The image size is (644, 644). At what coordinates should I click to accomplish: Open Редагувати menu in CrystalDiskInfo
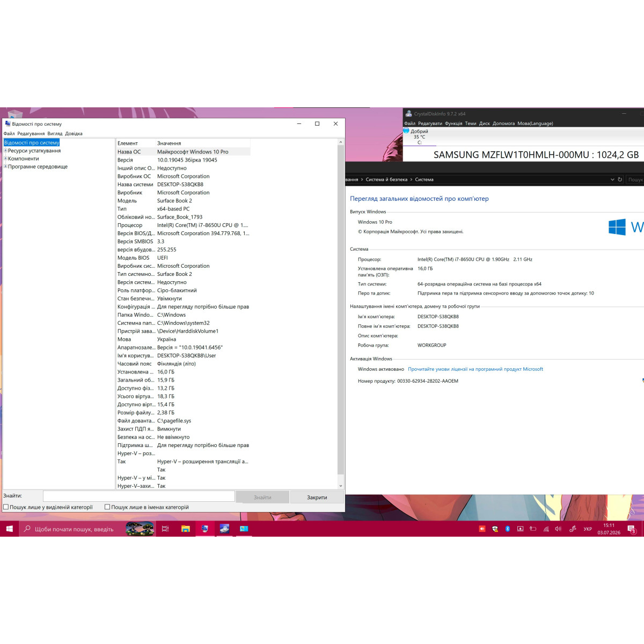point(430,123)
